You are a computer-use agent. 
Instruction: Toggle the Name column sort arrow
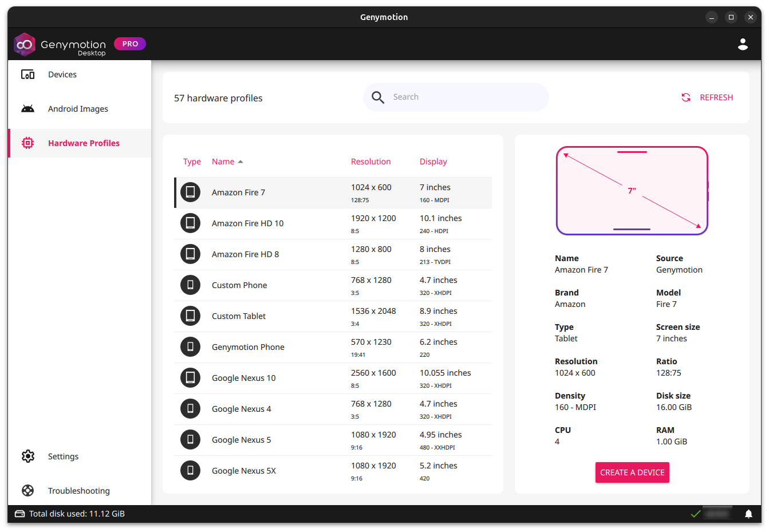pos(240,161)
